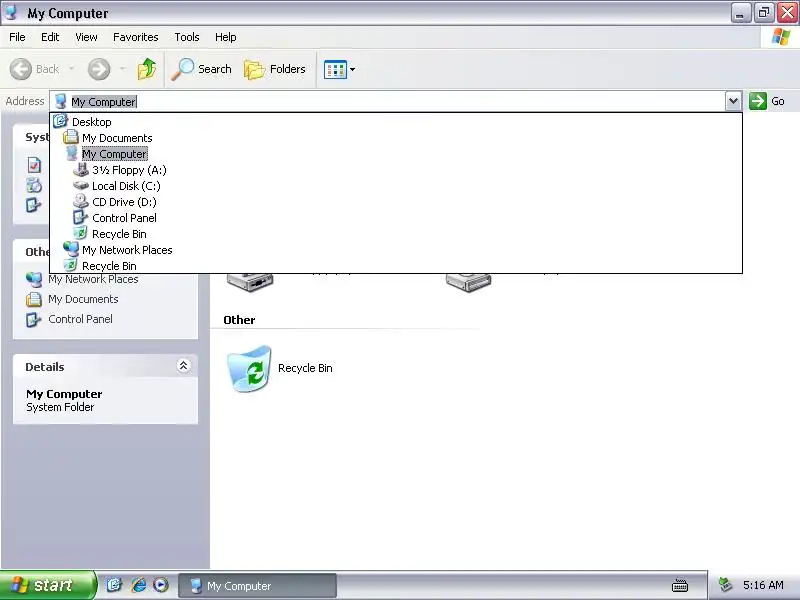
Task: Click the Back navigation arrow icon
Action: 21,69
